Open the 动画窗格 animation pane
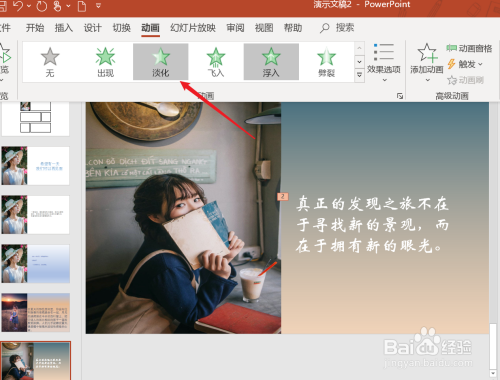 click(x=469, y=48)
